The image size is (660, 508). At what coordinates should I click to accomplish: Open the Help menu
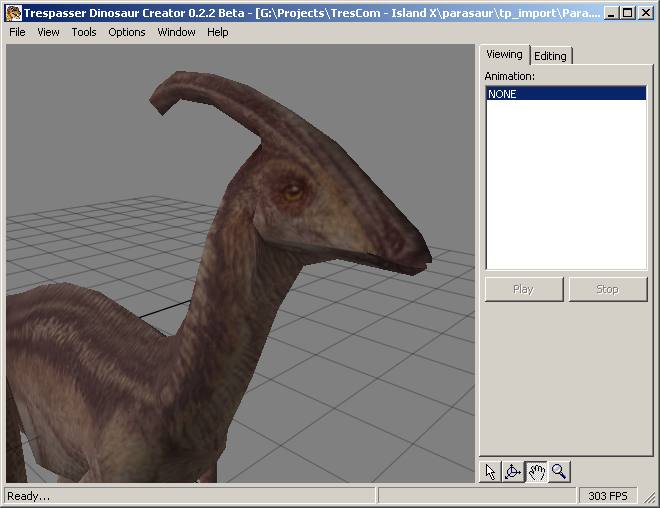click(218, 32)
